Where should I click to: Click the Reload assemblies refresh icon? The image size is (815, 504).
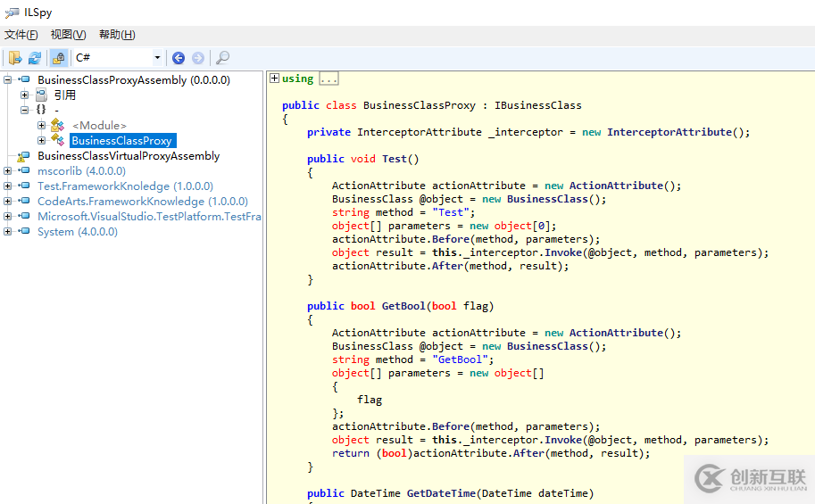pos(35,58)
